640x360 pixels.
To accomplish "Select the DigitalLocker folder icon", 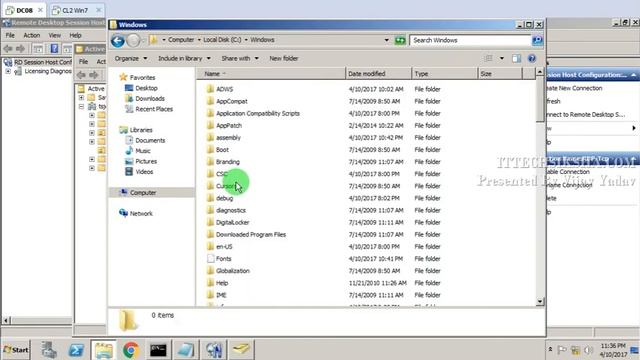I will [211, 222].
